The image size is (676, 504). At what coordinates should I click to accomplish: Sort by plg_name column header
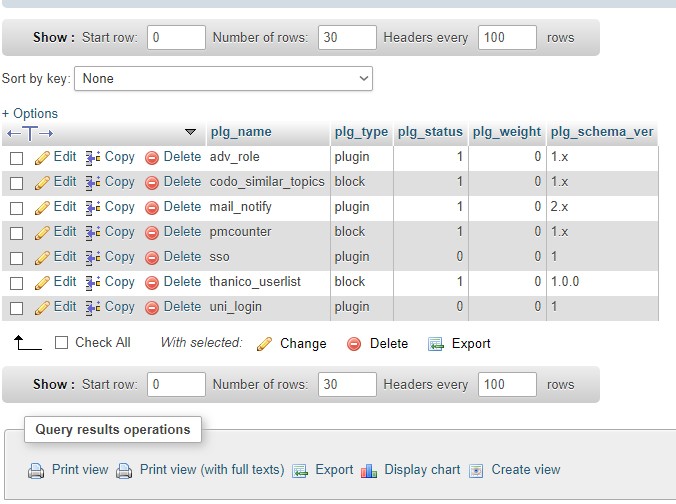(x=241, y=131)
